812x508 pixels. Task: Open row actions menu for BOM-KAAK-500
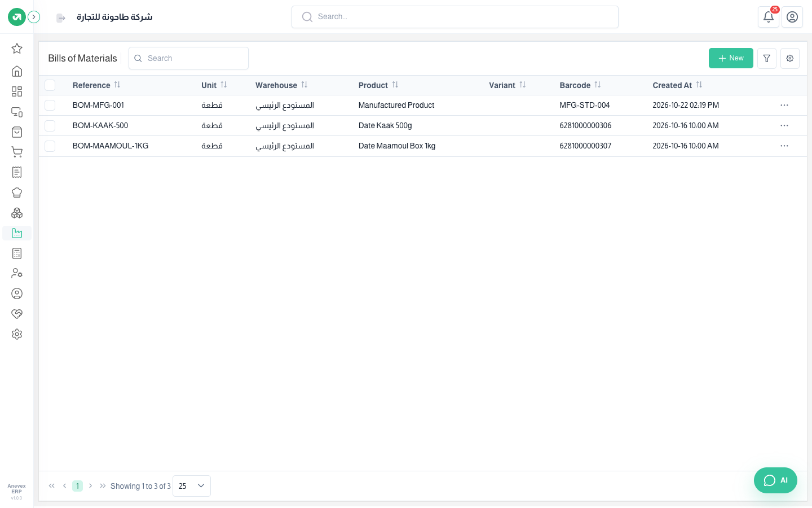point(784,126)
